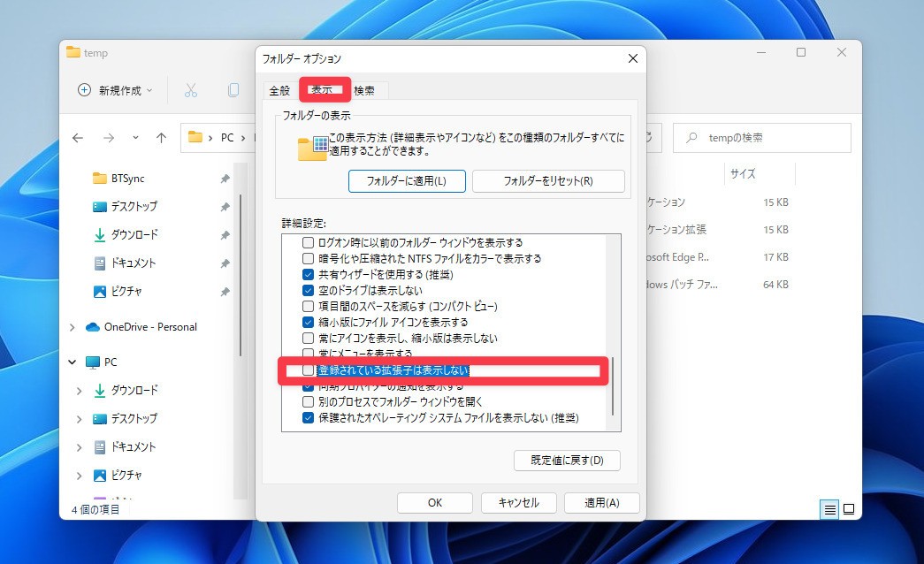Click the 17 KB file size cell
Viewport: 924px width, 564px height.
[775, 257]
